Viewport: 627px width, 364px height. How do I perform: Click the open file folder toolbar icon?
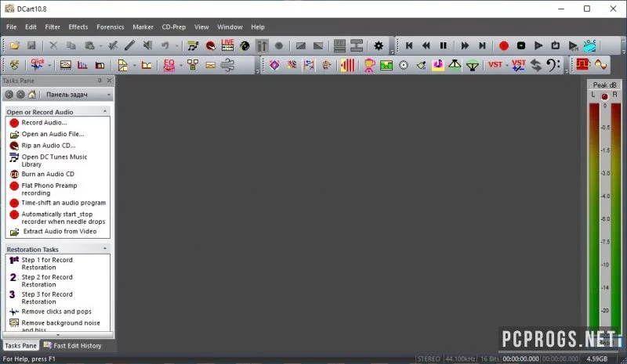tap(15, 45)
